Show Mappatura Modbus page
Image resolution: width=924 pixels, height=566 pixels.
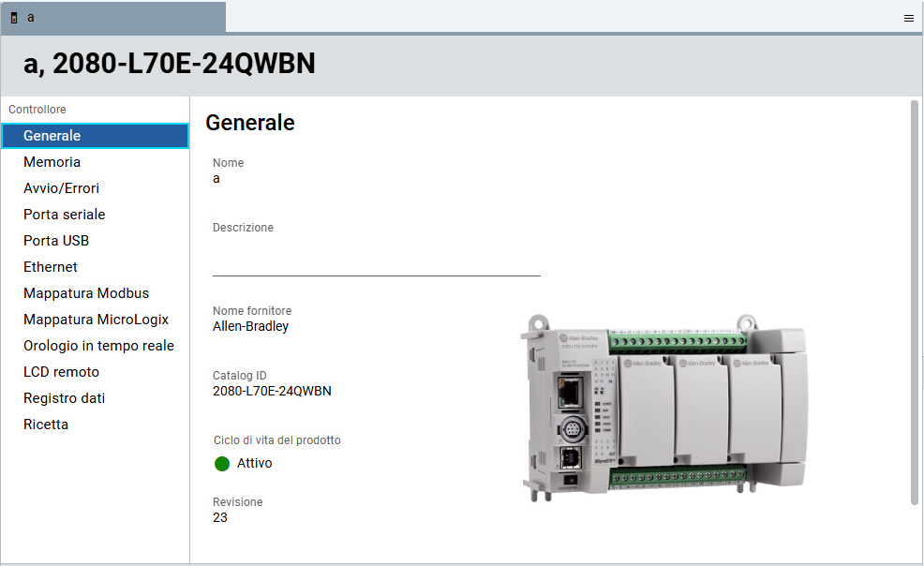[86, 293]
